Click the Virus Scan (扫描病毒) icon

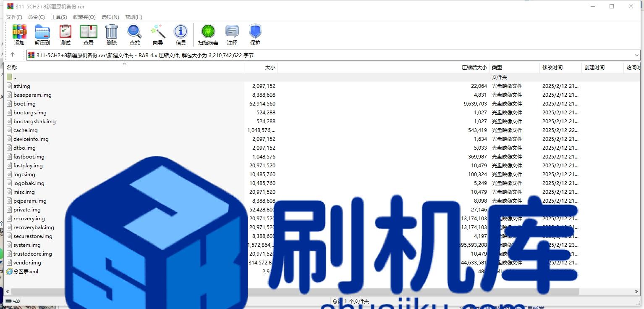[208, 32]
